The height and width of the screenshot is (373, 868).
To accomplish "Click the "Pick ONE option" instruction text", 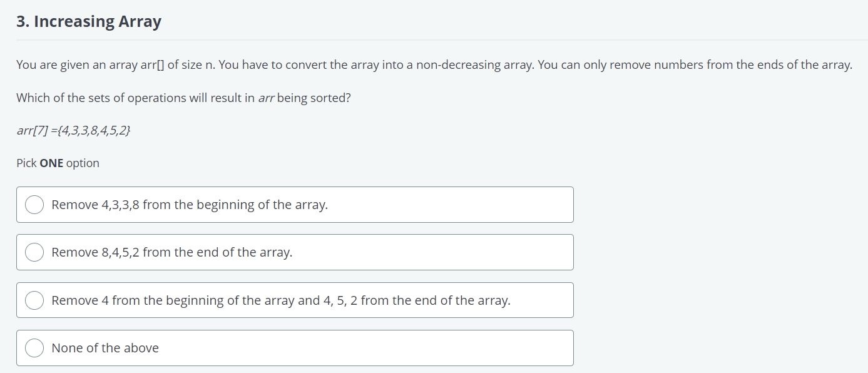I will pos(58,163).
